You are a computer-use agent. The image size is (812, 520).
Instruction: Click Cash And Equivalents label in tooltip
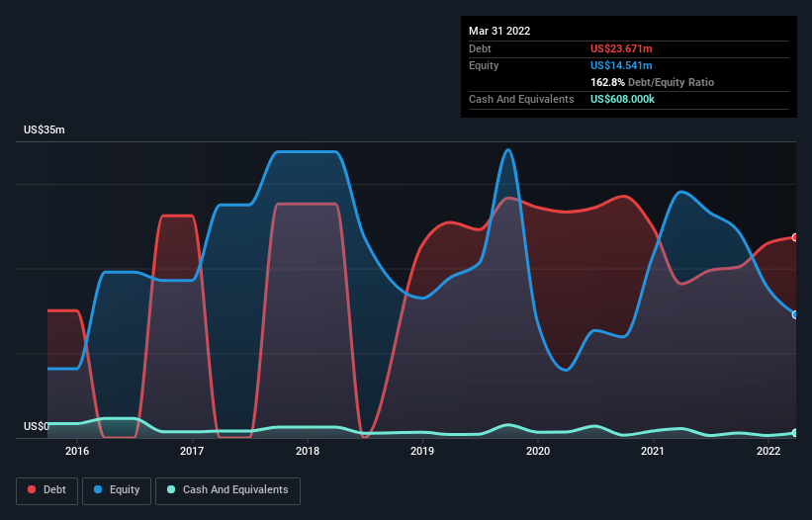(x=521, y=99)
